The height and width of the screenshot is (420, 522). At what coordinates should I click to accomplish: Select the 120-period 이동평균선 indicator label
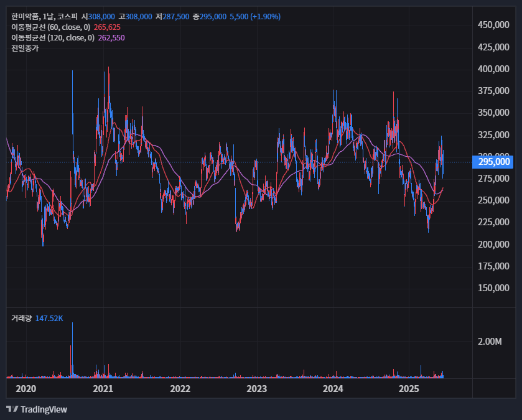(53, 38)
